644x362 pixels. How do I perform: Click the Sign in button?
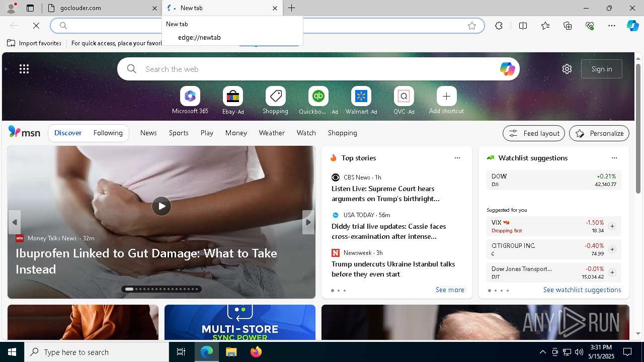(x=602, y=69)
